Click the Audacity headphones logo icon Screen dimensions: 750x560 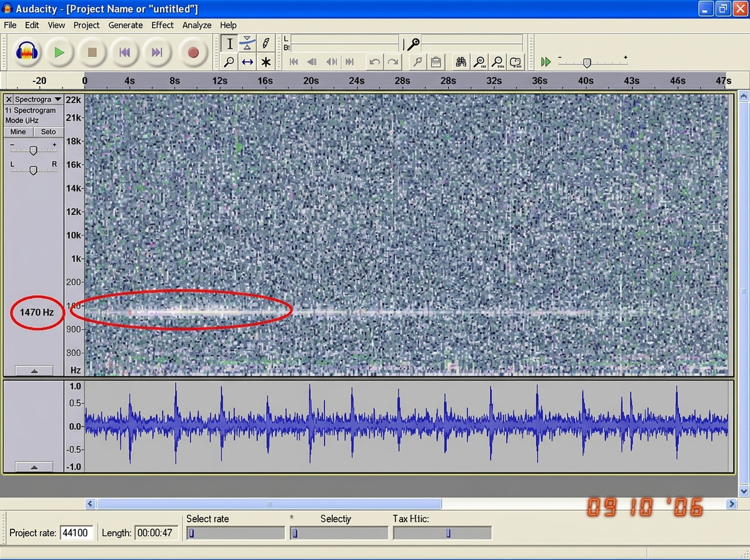(26, 52)
